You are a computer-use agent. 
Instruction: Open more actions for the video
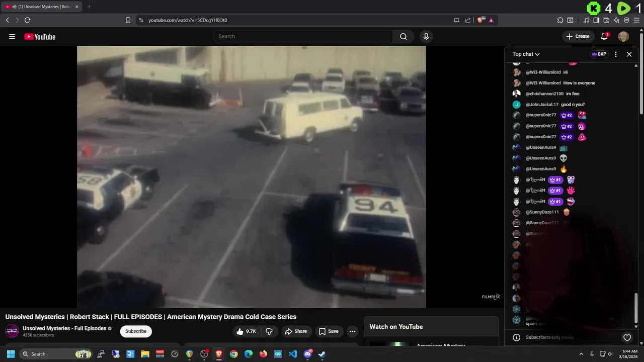click(352, 331)
